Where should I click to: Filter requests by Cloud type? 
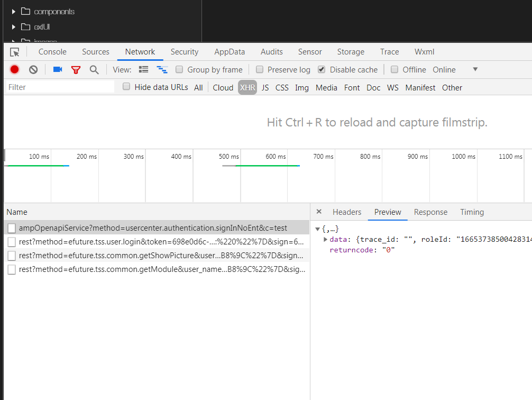tap(223, 88)
